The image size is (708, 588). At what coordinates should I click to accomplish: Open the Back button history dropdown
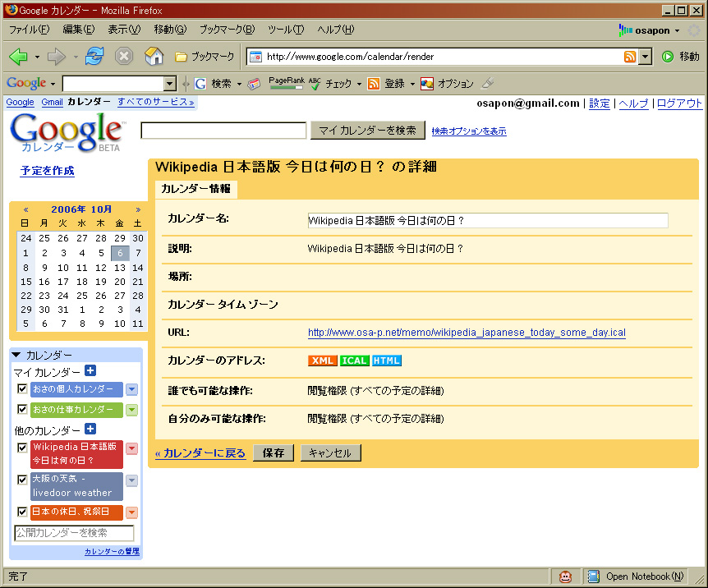point(37,57)
